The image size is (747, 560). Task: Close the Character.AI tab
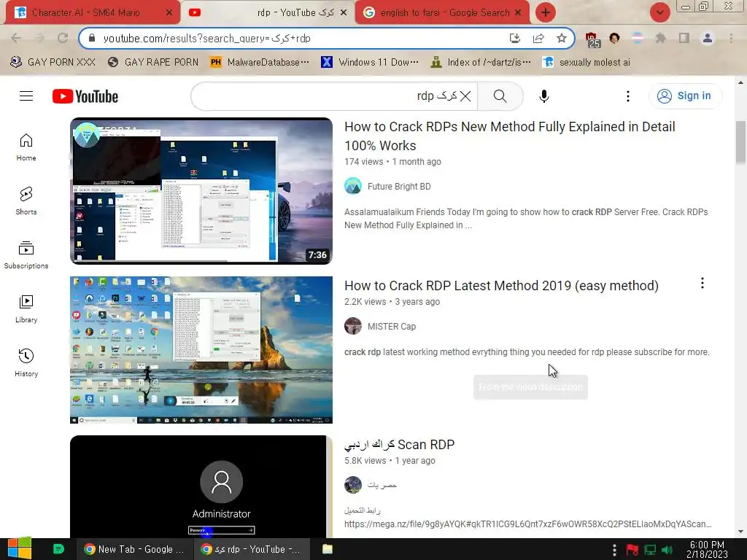coord(169,13)
